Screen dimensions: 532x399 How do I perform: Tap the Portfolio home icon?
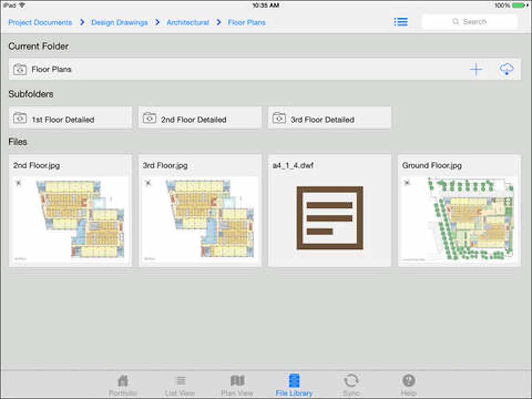[x=123, y=380]
